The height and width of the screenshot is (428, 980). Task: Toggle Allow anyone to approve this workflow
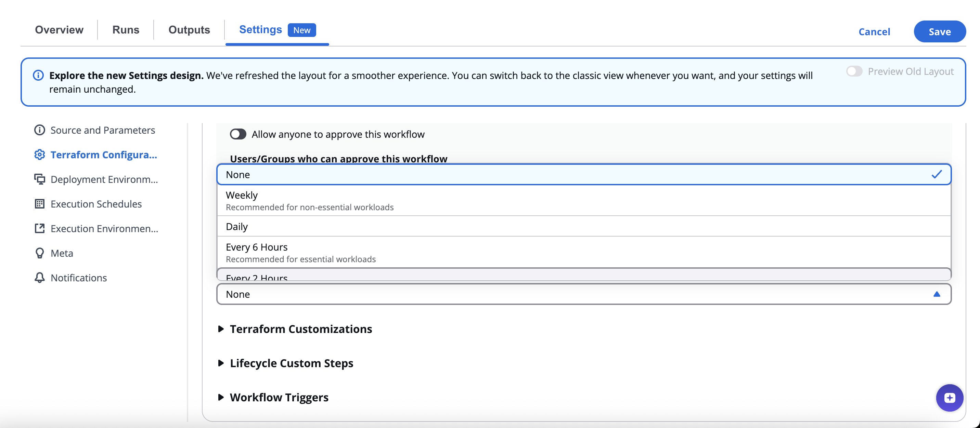(238, 134)
